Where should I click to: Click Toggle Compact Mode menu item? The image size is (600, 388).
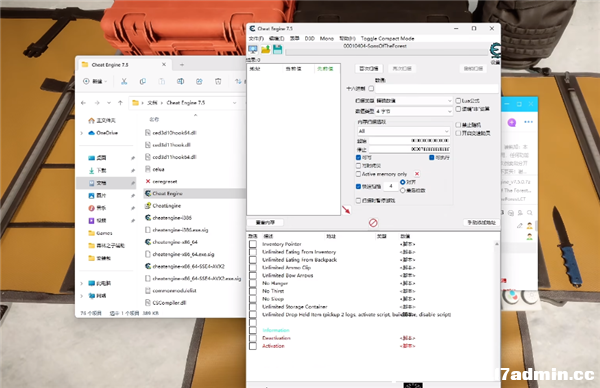[387, 39]
